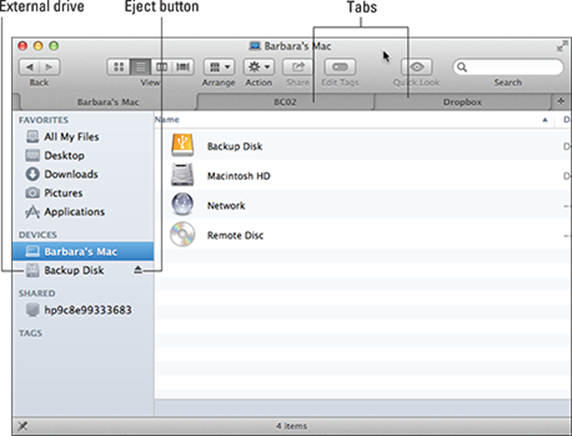Eject Backup Disk using the eject icon
Image resolution: width=572 pixels, height=436 pixels.
138,270
